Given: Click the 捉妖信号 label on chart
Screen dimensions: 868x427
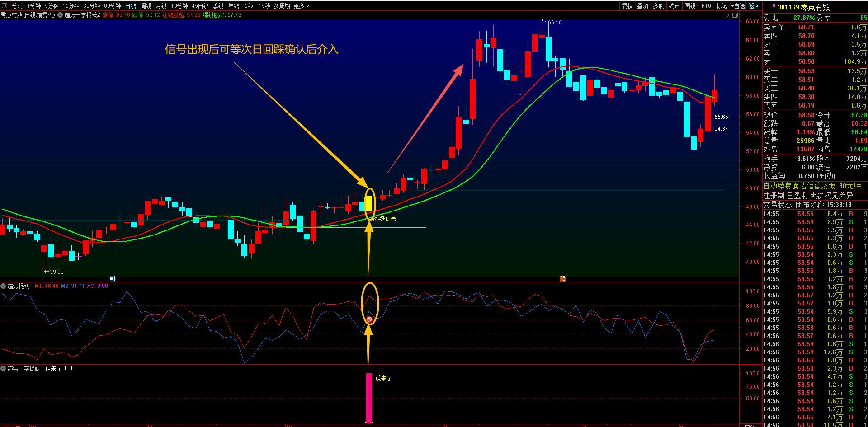Looking at the screenshot, I should pos(385,219).
